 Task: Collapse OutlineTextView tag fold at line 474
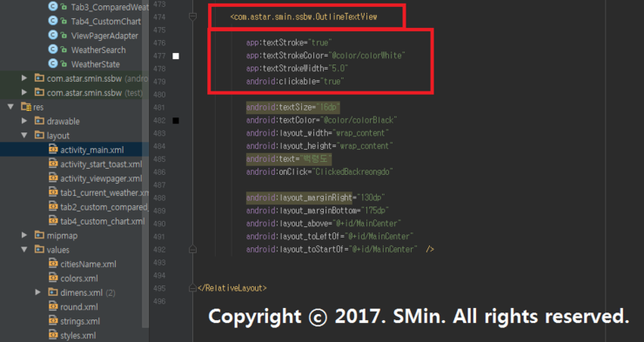[x=192, y=17]
